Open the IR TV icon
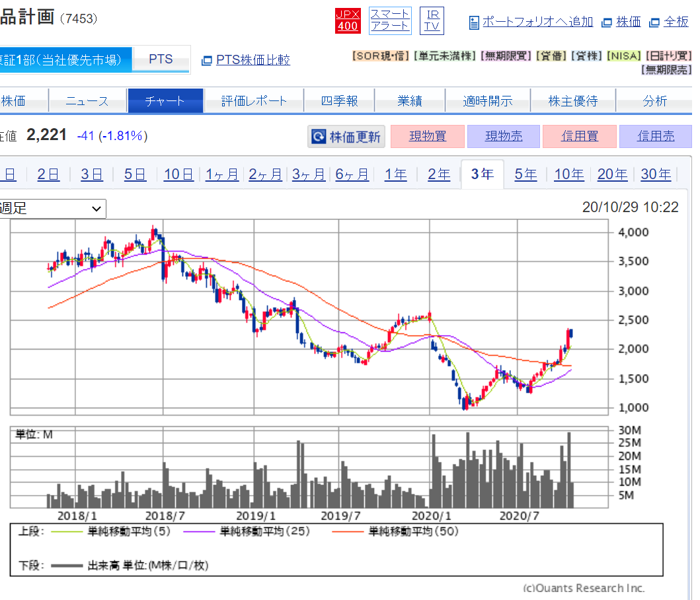Viewport: 700px width, 600px height. tap(432, 20)
